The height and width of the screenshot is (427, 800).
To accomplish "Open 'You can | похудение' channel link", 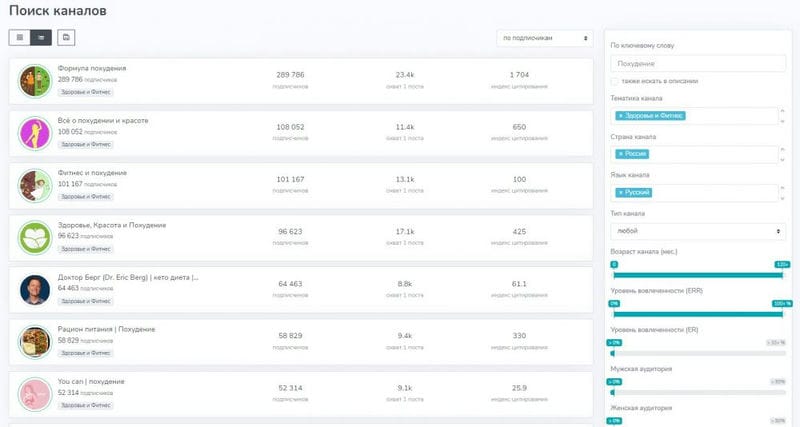I will 91,382.
